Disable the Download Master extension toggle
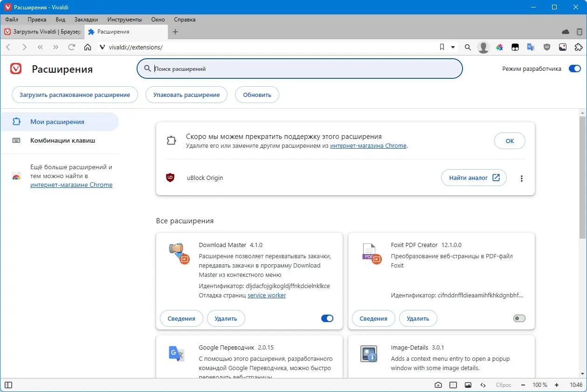 tap(327, 318)
